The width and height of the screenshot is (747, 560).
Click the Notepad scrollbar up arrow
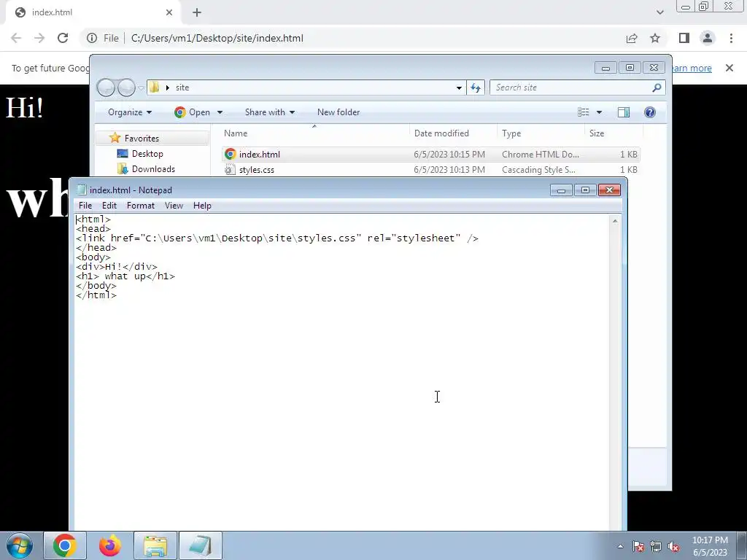(615, 220)
